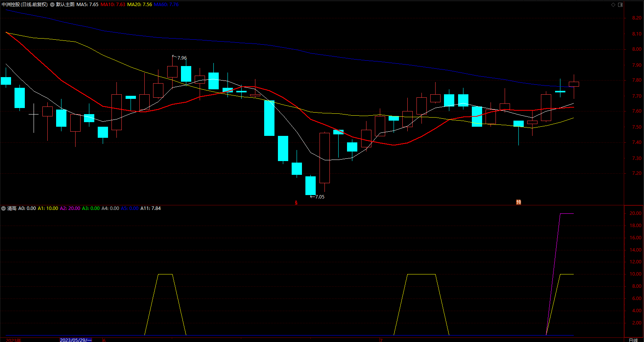Viewport: 644px width, 342px height.
Task: Click the A3: 0.00 indicator value
Action: (x=91, y=208)
